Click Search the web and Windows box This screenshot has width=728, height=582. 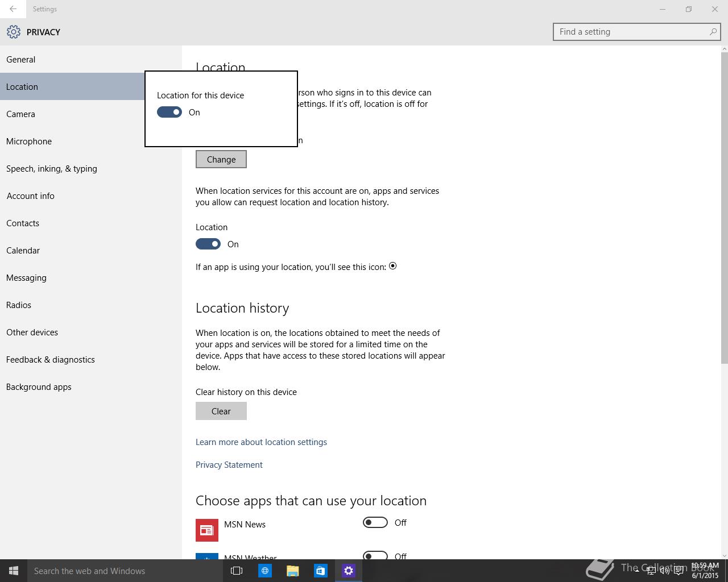(x=124, y=571)
